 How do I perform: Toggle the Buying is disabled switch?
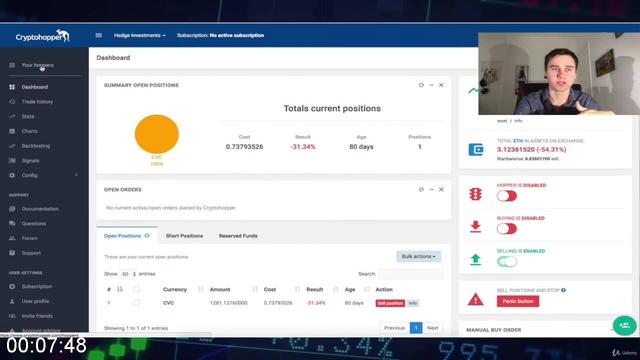pyautogui.click(x=507, y=229)
